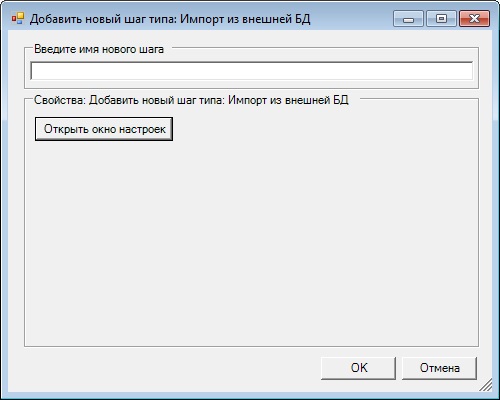Screen dimensions: 500x400
Task: Click the 'Свойства: Добавить новый шаг' group label
Action: 191,100
